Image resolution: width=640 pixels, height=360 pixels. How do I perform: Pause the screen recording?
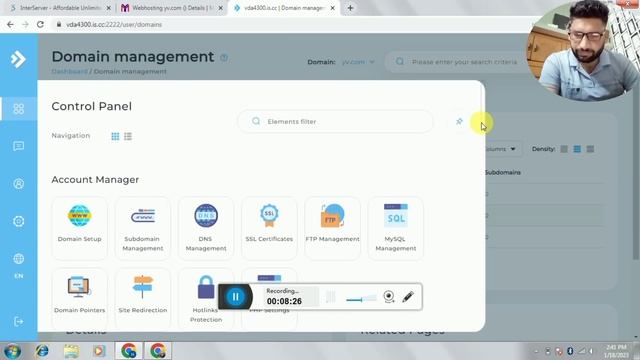(x=236, y=297)
